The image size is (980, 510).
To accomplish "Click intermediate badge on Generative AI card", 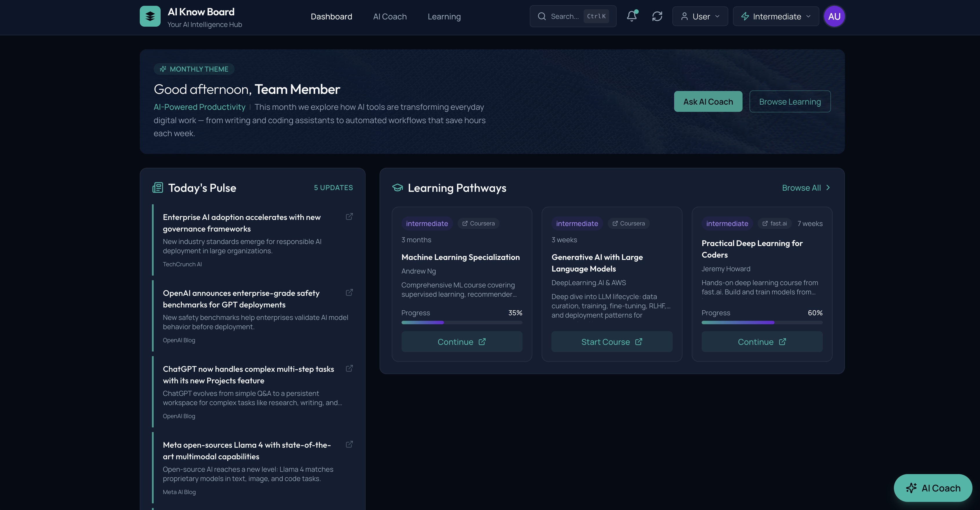I will tap(577, 223).
